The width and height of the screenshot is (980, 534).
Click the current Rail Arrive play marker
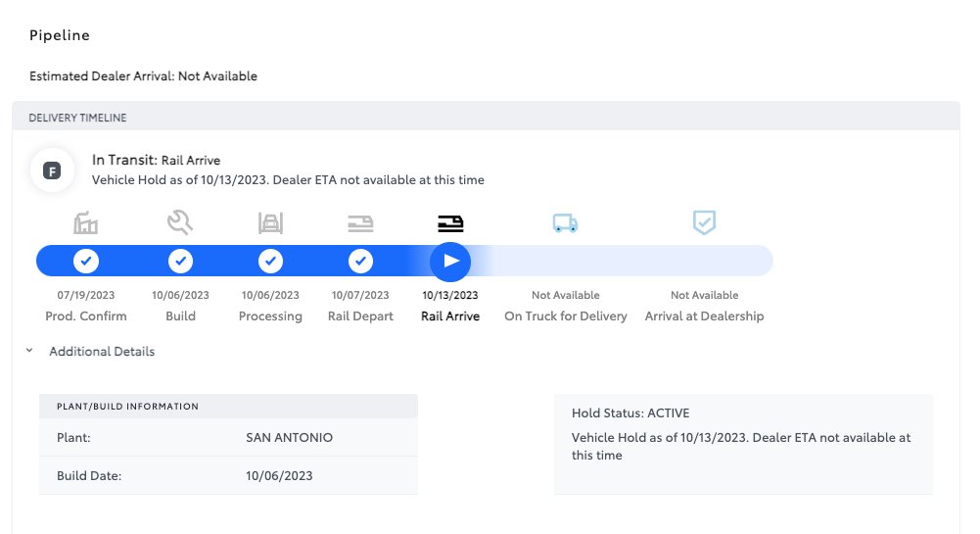coord(450,261)
